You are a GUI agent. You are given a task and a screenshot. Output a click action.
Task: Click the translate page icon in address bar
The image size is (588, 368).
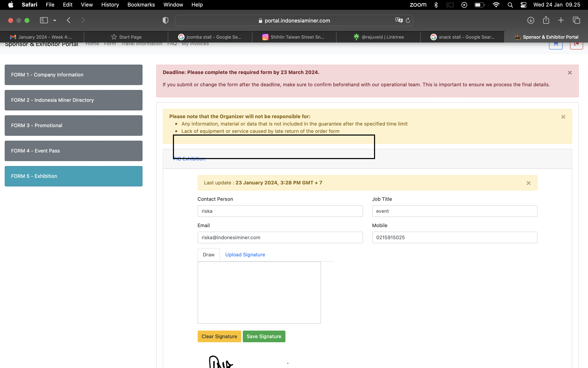click(399, 20)
